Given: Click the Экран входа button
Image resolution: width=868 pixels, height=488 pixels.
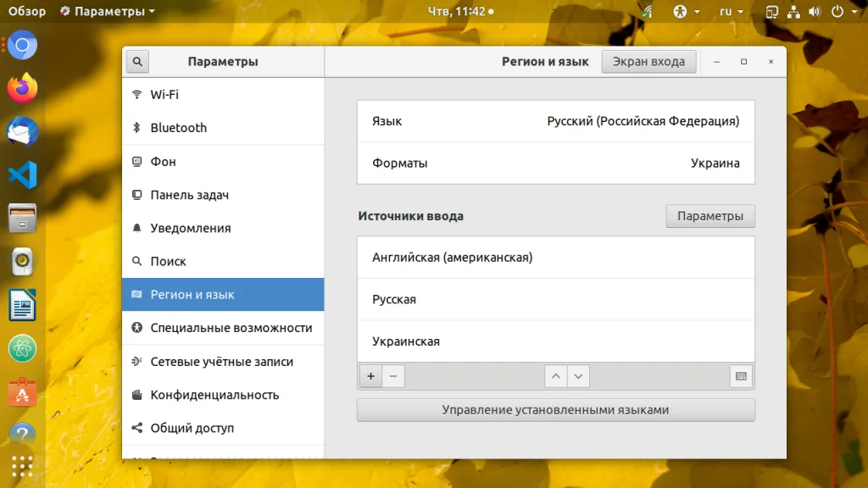Looking at the screenshot, I should [648, 61].
